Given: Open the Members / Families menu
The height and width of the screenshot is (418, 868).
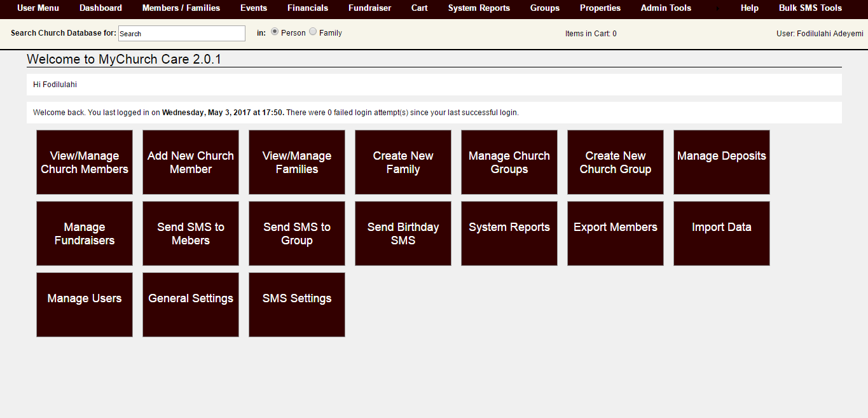Looking at the screenshot, I should pos(181,8).
